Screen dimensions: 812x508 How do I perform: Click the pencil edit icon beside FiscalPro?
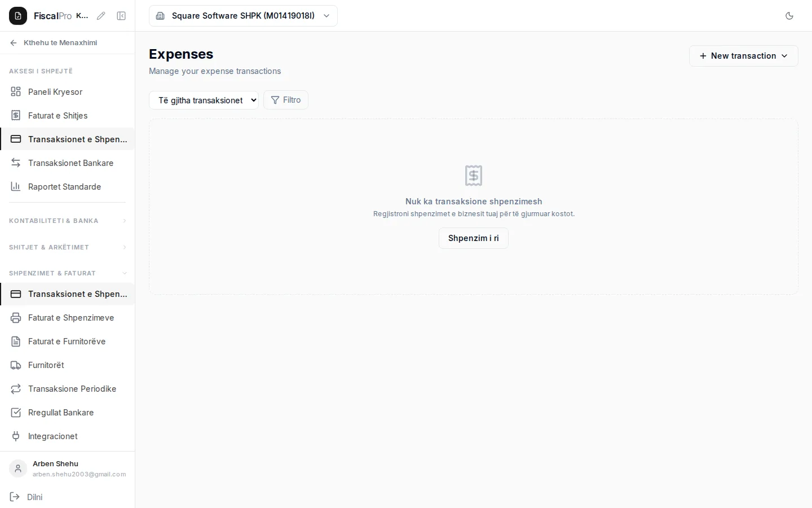tap(101, 16)
